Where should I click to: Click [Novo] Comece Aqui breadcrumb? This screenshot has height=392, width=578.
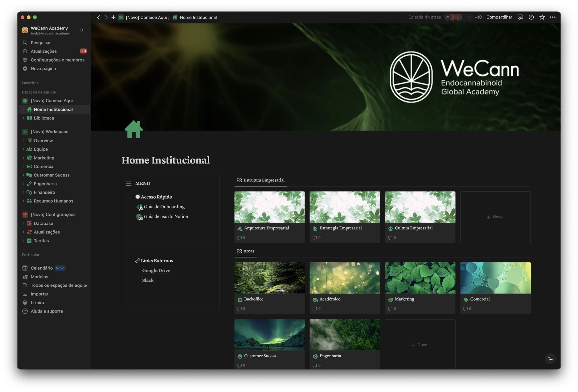[146, 18]
